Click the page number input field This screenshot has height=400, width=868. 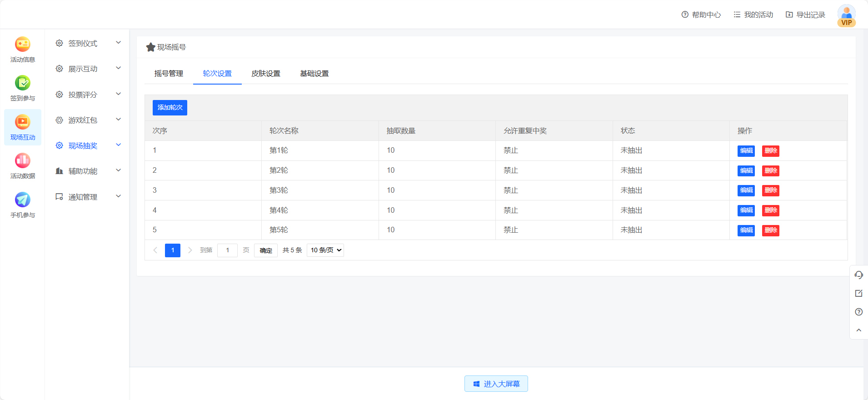click(227, 250)
